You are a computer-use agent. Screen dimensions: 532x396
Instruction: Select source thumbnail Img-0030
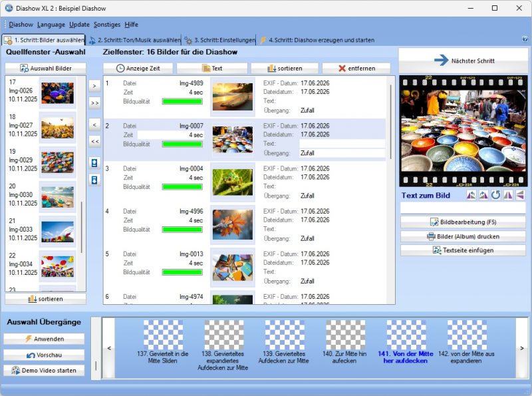point(57,197)
